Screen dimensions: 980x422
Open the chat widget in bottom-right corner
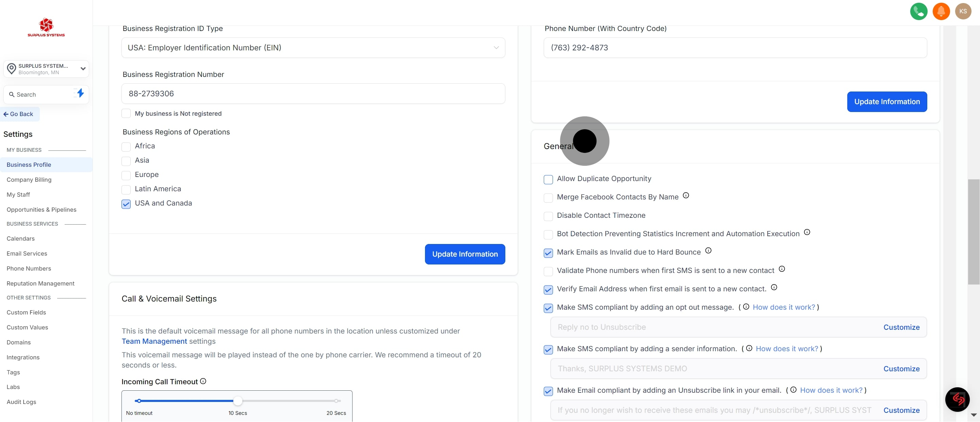tap(957, 399)
